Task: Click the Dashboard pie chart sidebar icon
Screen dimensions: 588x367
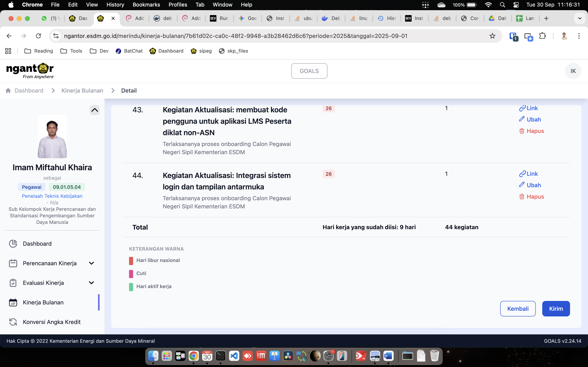Action: click(x=13, y=244)
